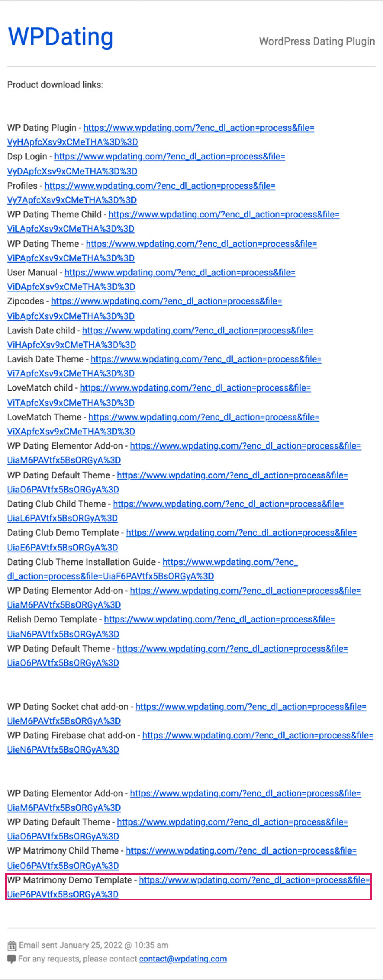Open the Lavish Date Theme download link

tap(206, 359)
